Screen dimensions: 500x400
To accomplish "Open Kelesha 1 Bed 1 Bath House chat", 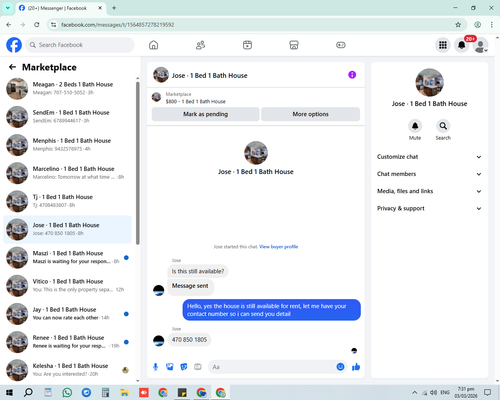I will pyautogui.click(x=67, y=370).
